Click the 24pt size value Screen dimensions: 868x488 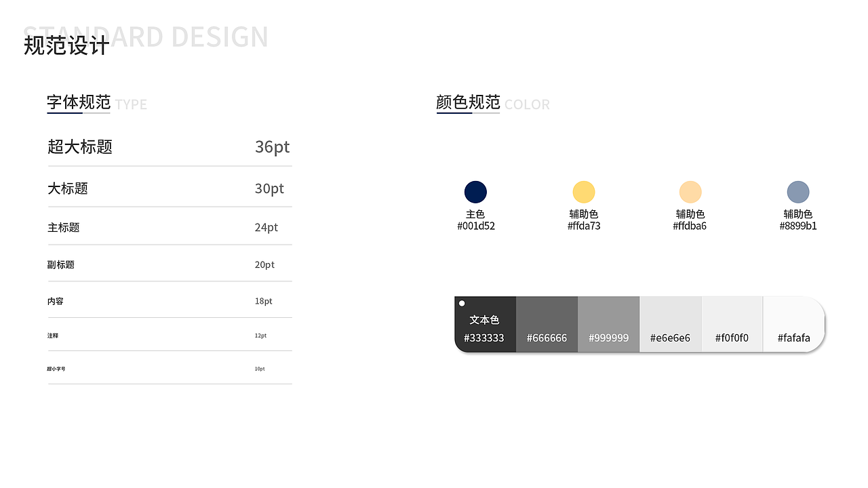267,228
